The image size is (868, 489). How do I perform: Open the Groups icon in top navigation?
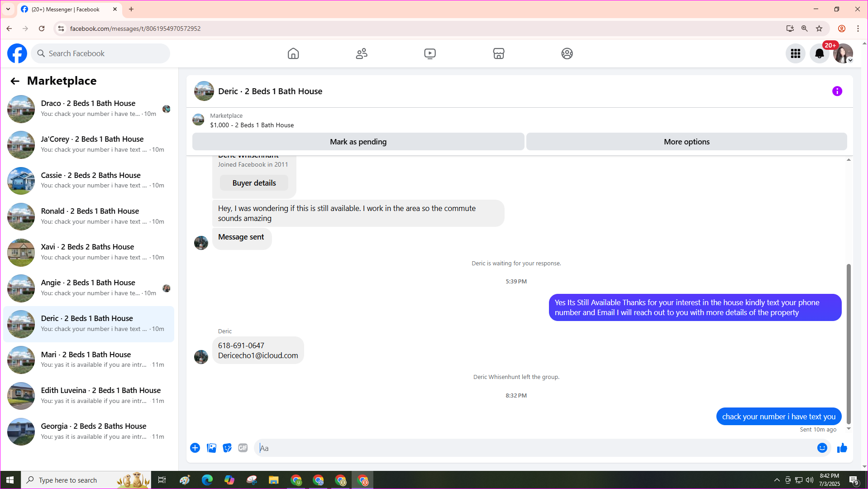click(567, 53)
